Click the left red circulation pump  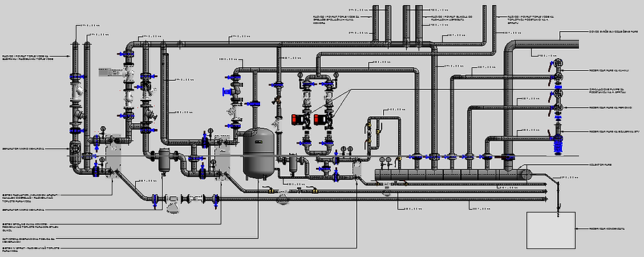coord(296,119)
